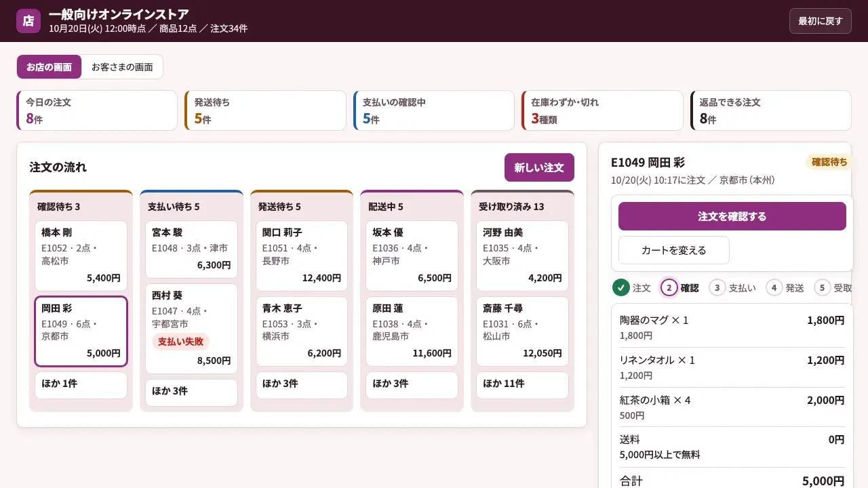The image size is (868, 488).
Task: Select order card 岡田 彩 E1049
Action: [x=81, y=331]
